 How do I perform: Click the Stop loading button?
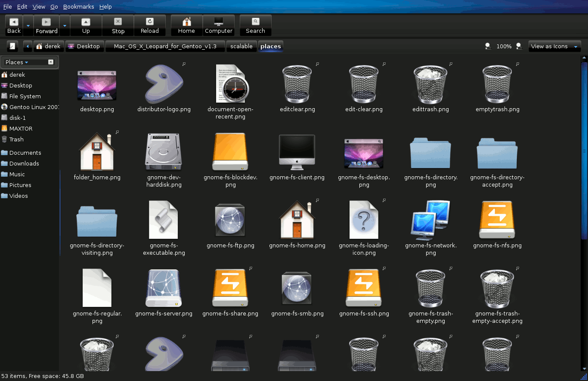[x=118, y=25]
